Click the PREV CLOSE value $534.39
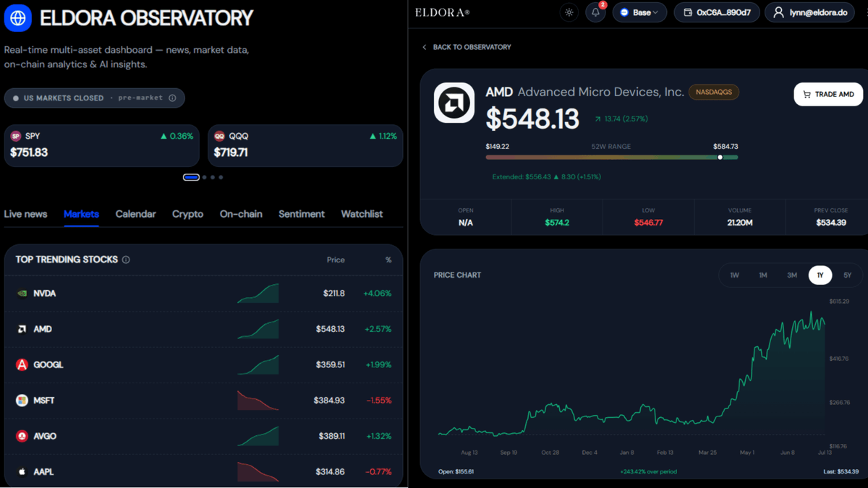This screenshot has height=488, width=868. (x=831, y=223)
